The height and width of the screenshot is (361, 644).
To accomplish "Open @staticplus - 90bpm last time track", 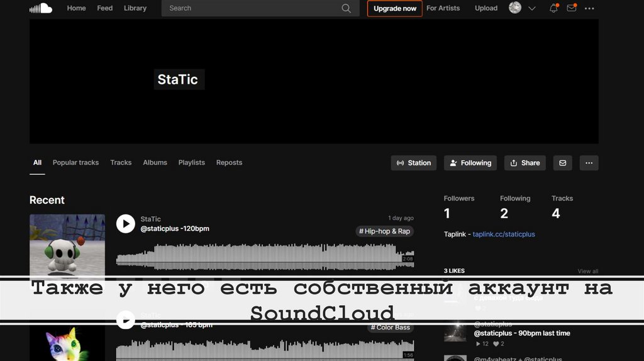I will click(522, 333).
